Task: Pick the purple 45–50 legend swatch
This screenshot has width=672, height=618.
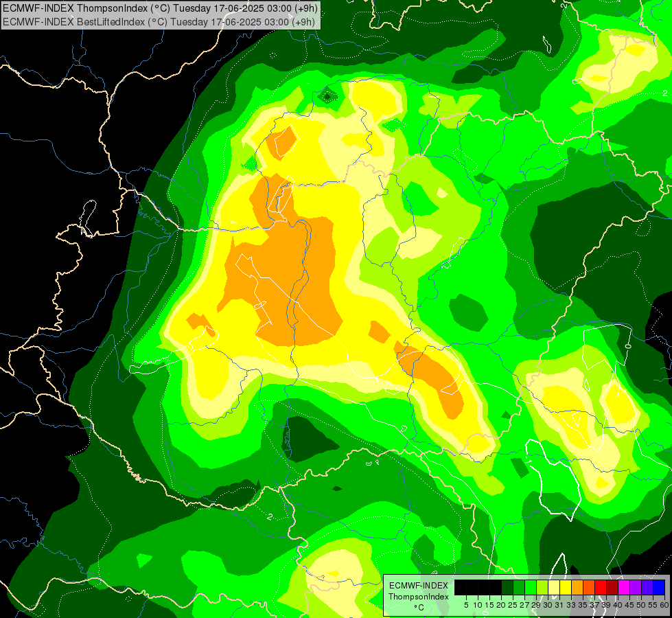Action: tap(635, 587)
